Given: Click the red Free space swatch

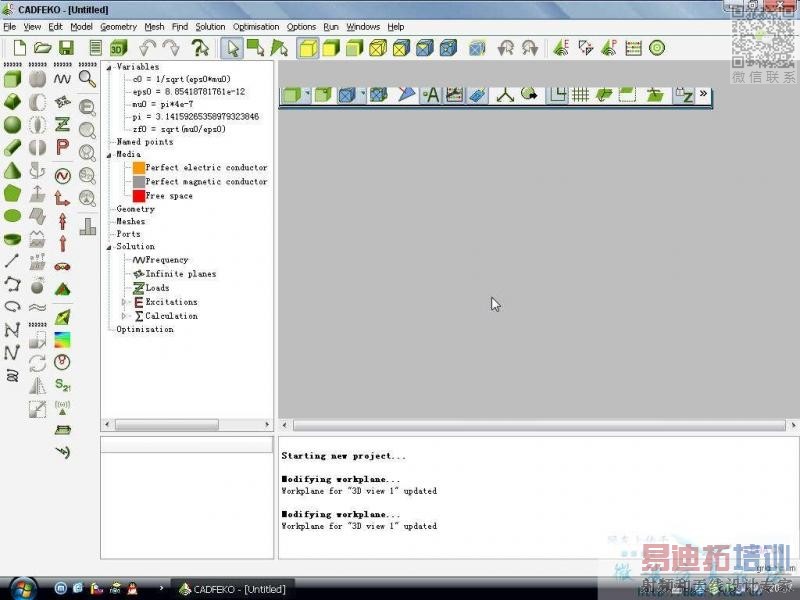Looking at the screenshot, I should click(139, 196).
